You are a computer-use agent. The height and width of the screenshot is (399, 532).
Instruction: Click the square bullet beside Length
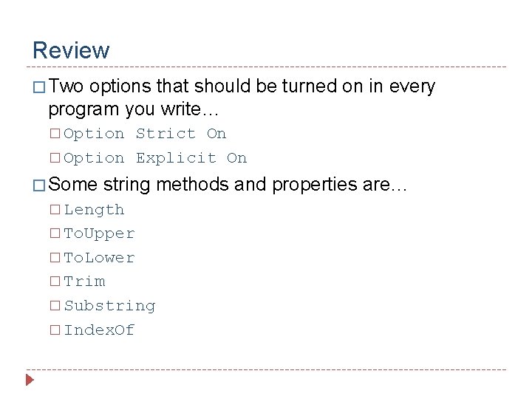[55, 209]
